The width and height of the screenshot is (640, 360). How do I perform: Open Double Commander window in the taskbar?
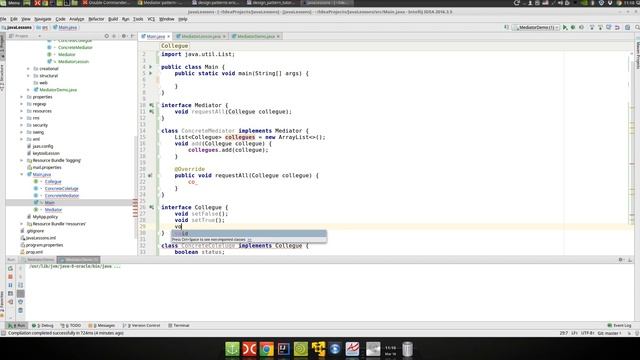coord(106,3)
